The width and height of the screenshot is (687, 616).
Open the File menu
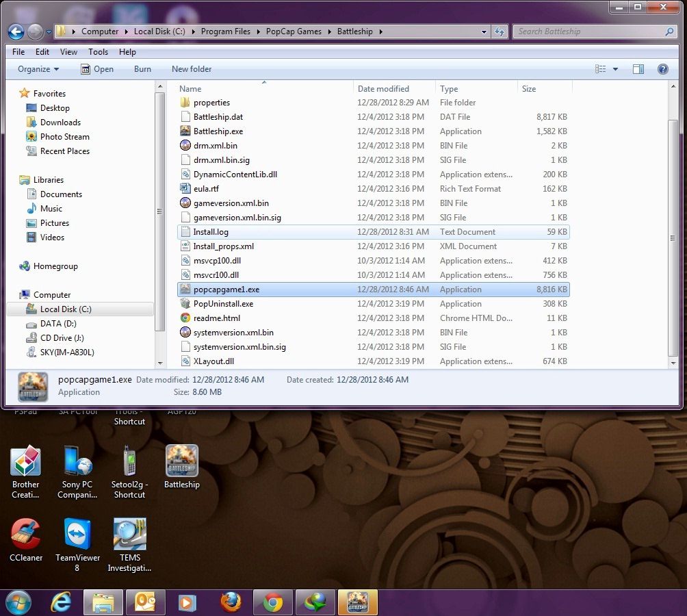(18, 52)
